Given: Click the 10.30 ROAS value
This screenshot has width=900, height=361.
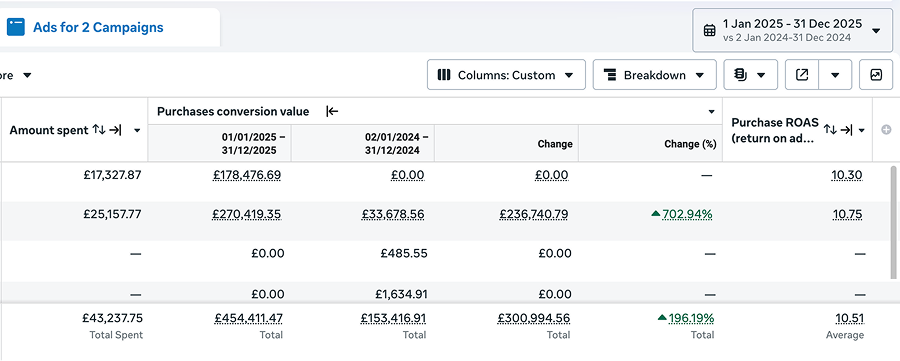Looking at the screenshot, I should tap(847, 175).
